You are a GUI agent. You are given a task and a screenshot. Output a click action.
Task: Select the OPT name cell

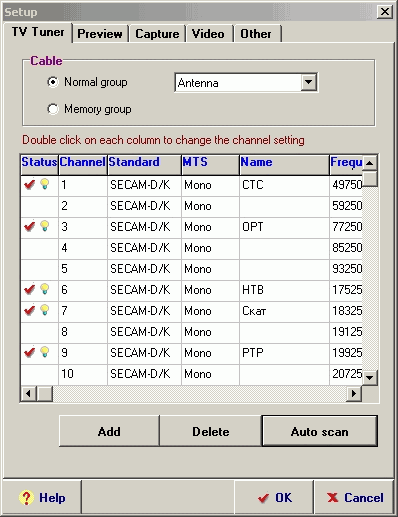click(284, 227)
